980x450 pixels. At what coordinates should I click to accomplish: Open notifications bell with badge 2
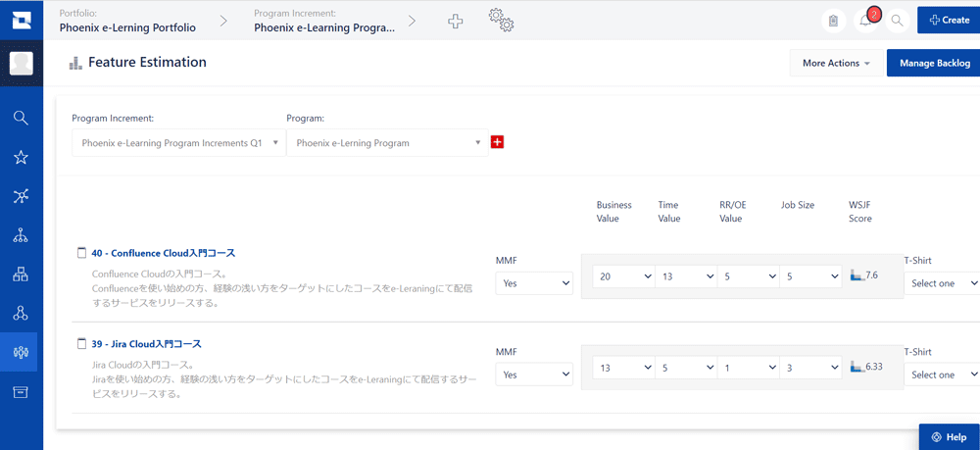(x=865, y=21)
